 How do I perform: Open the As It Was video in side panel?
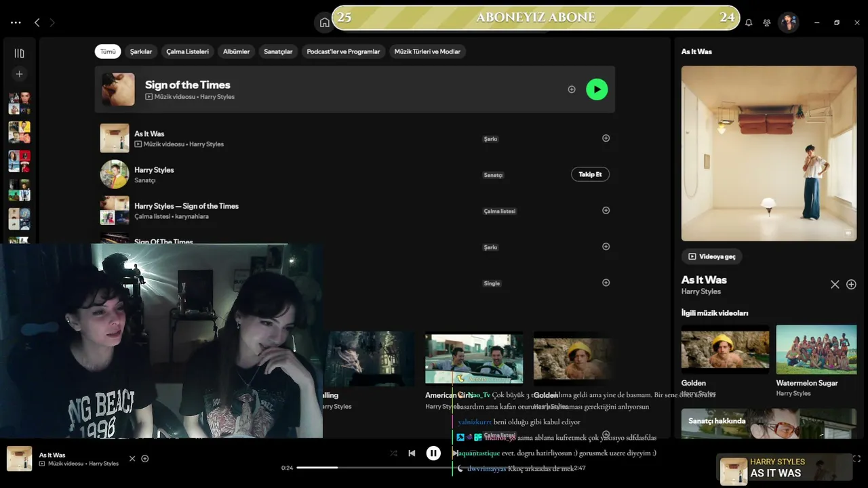point(769,153)
